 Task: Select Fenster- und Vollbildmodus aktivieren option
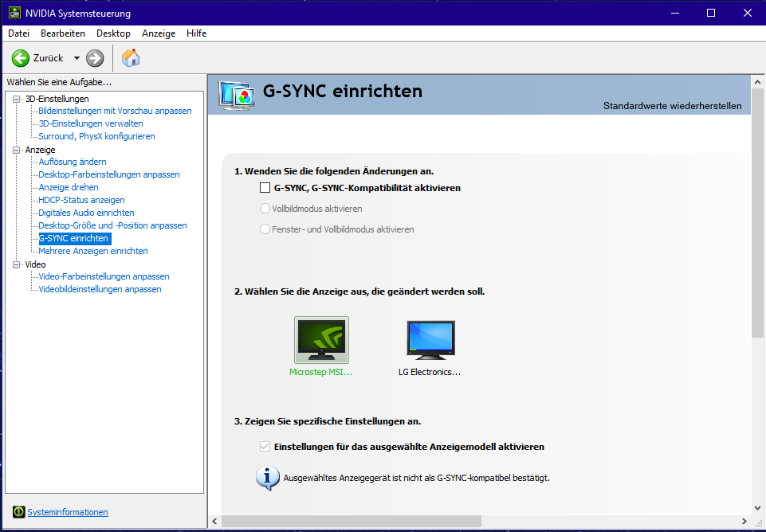pos(265,229)
